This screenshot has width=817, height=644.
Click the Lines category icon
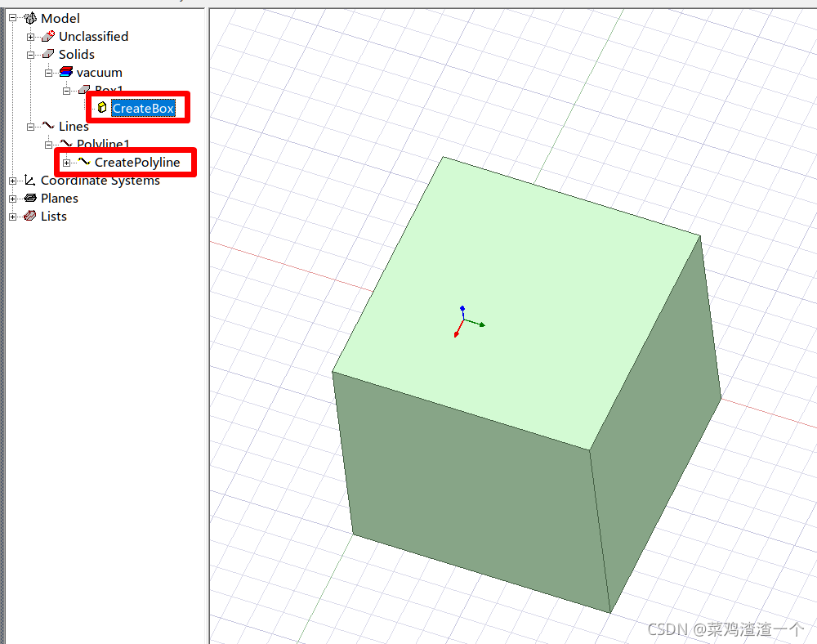coord(48,126)
